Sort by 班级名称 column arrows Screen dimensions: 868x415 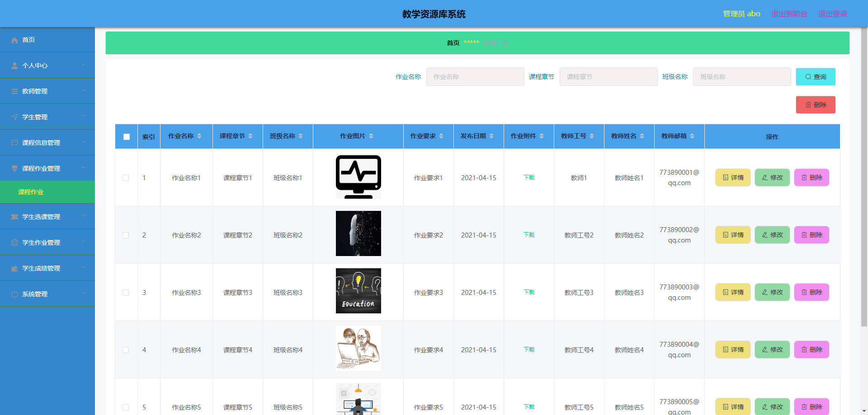point(301,136)
